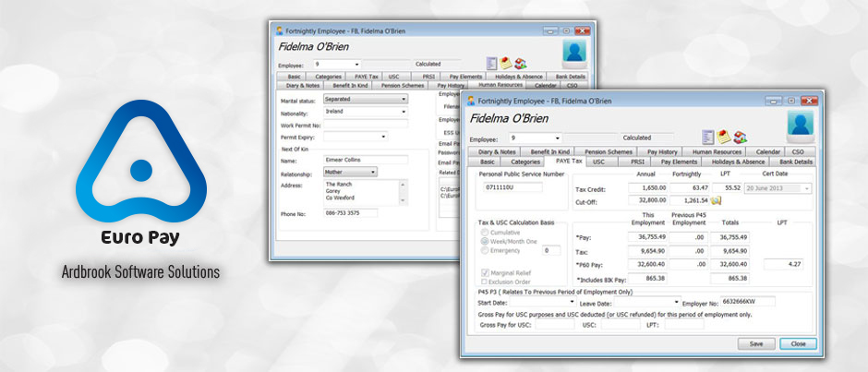Select the Week/Month One calculation basis
Image resolution: width=868 pixels, height=372 pixels.
pos(485,242)
